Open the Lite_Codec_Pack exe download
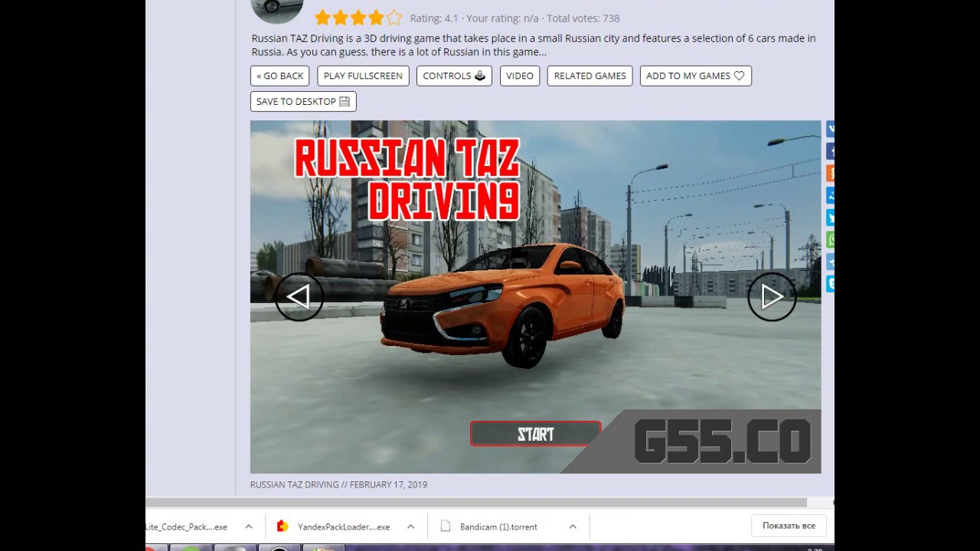This screenshot has height=551, width=980. (187, 527)
